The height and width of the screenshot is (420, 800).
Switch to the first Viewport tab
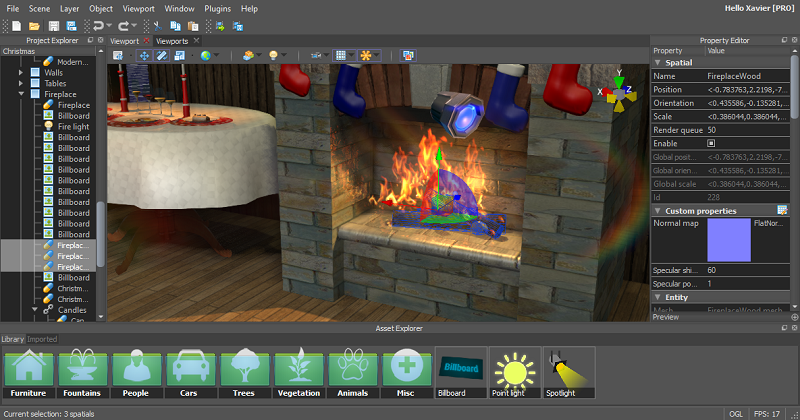[125, 41]
